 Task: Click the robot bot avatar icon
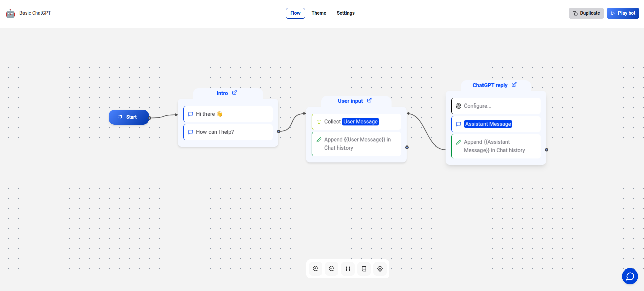[x=10, y=13]
